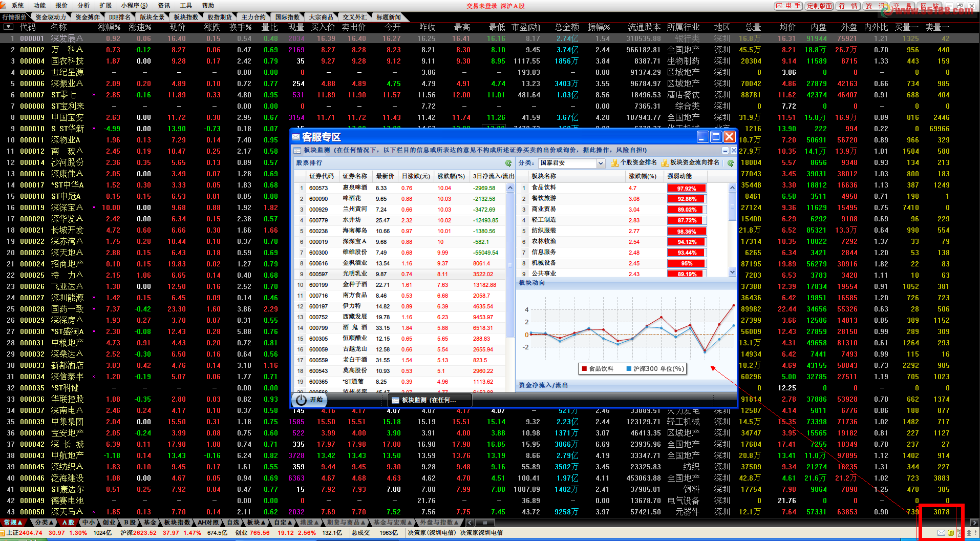Viewport: 980px width, 541px height.
Task: Select the AH对照 bottom tab
Action: 208,523
